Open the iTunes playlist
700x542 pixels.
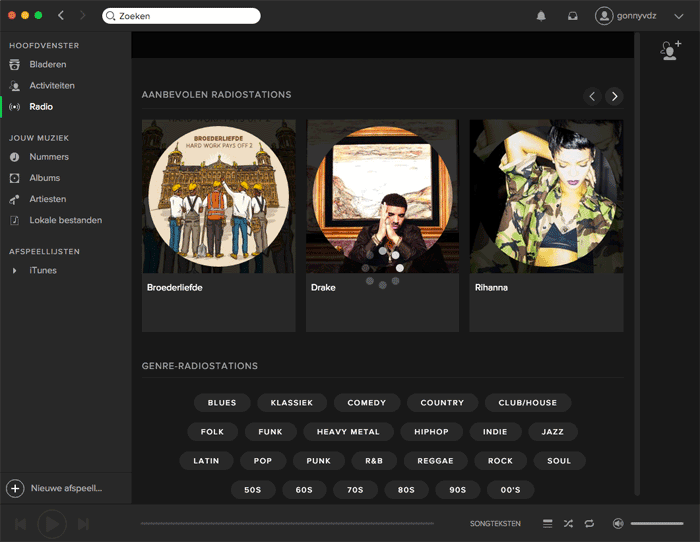pyautogui.click(x=43, y=271)
